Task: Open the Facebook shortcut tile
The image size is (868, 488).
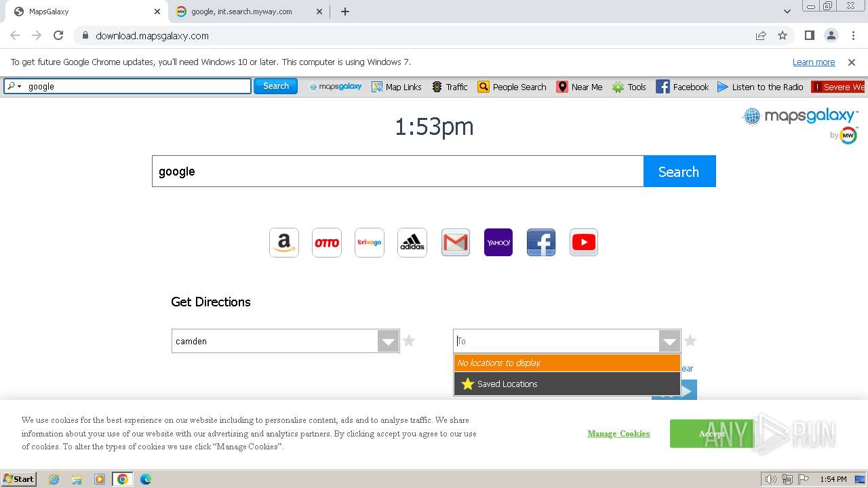Action: (x=541, y=243)
